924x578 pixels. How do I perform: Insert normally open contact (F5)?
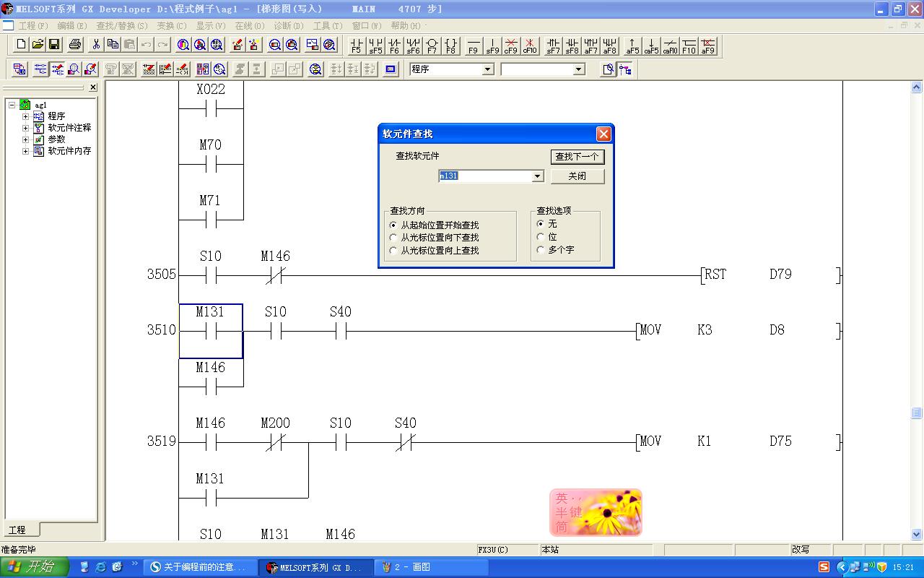356,46
